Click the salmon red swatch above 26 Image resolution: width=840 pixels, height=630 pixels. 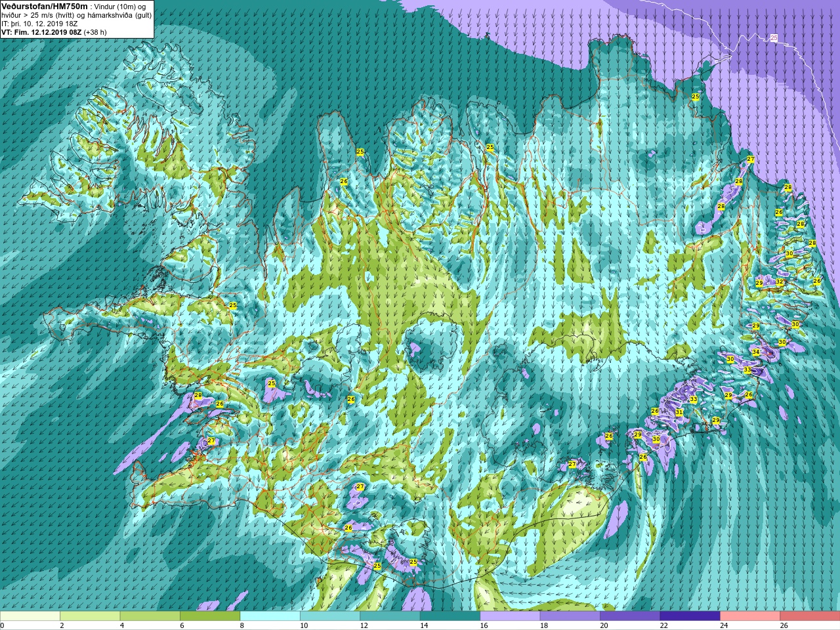[810, 616]
